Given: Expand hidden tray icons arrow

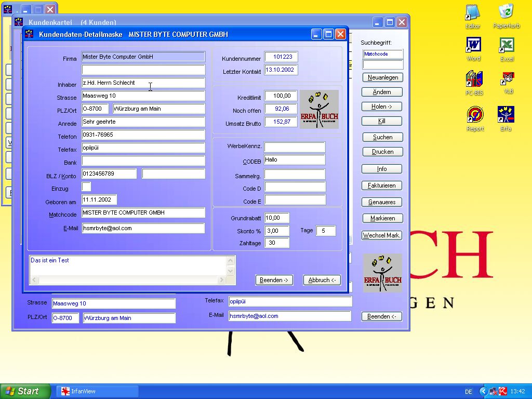Looking at the screenshot, I should pyautogui.click(x=483, y=391).
